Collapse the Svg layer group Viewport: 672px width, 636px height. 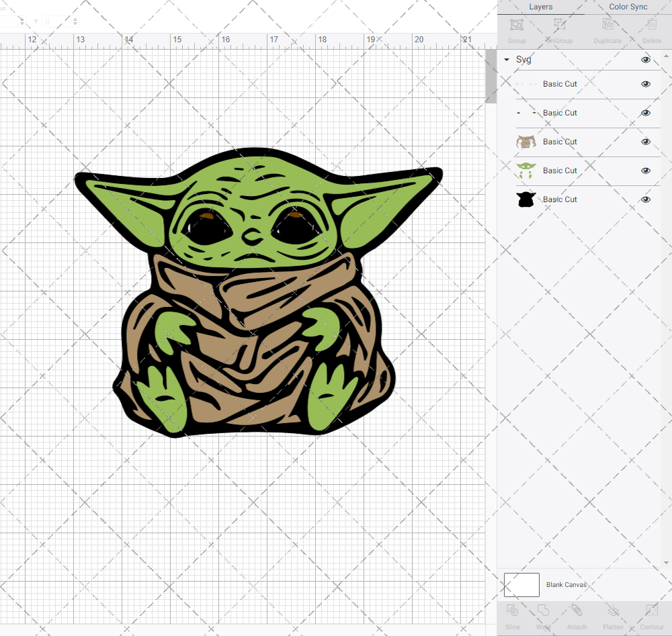point(507,60)
